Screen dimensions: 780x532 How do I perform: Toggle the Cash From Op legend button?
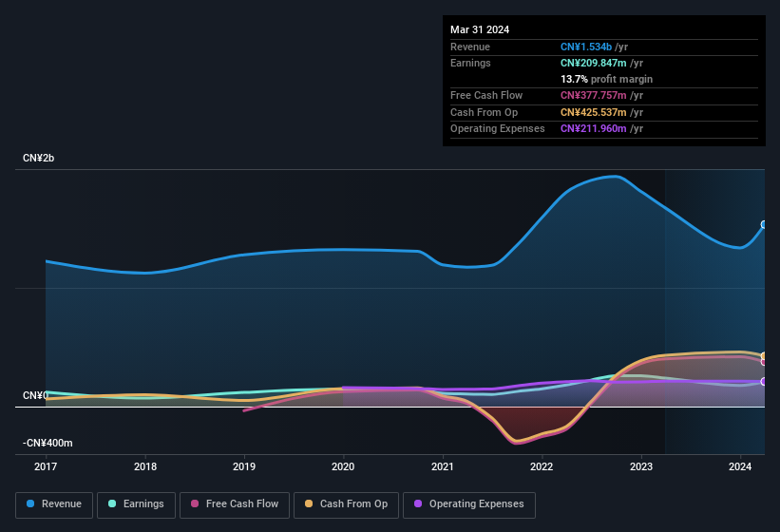(346, 504)
